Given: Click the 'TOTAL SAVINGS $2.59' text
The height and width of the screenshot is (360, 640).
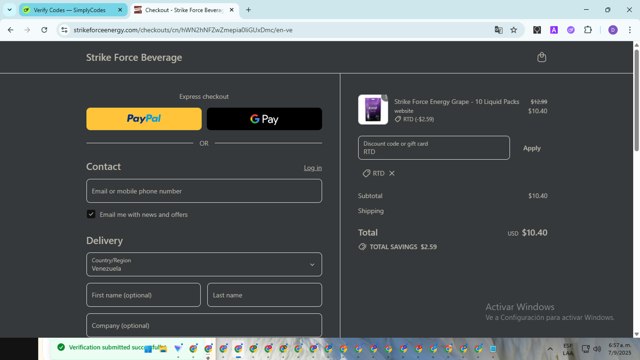Looking at the screenshot, I should [x=403, y=247].
